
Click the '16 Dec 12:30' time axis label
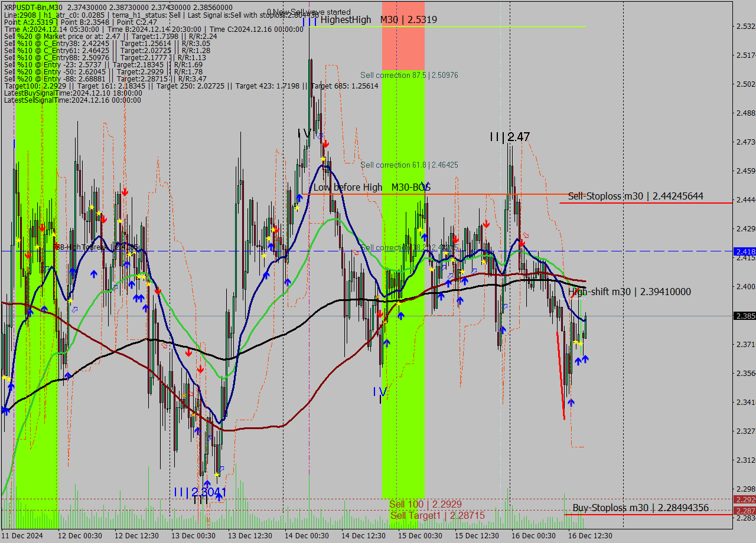[591, 536]
